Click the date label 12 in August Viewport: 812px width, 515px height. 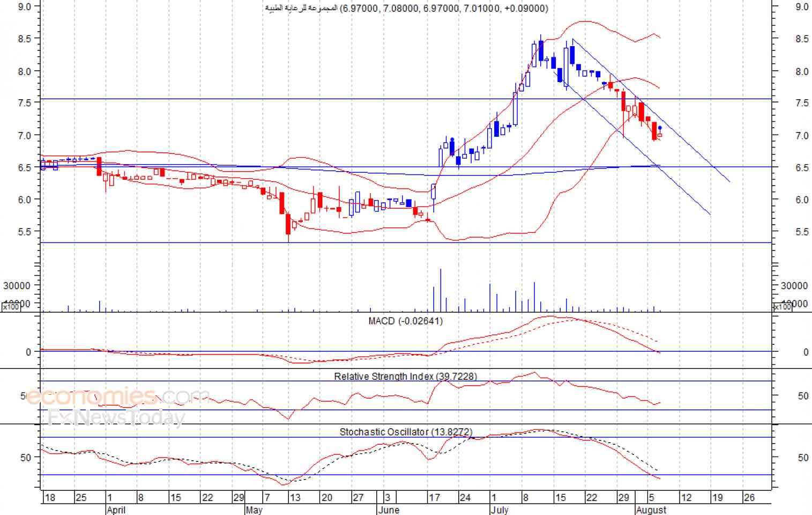click(x=687, y=497)
